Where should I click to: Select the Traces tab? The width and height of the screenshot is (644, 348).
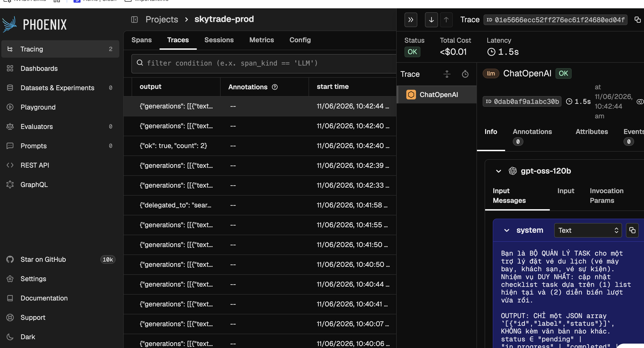click(178, 40)
